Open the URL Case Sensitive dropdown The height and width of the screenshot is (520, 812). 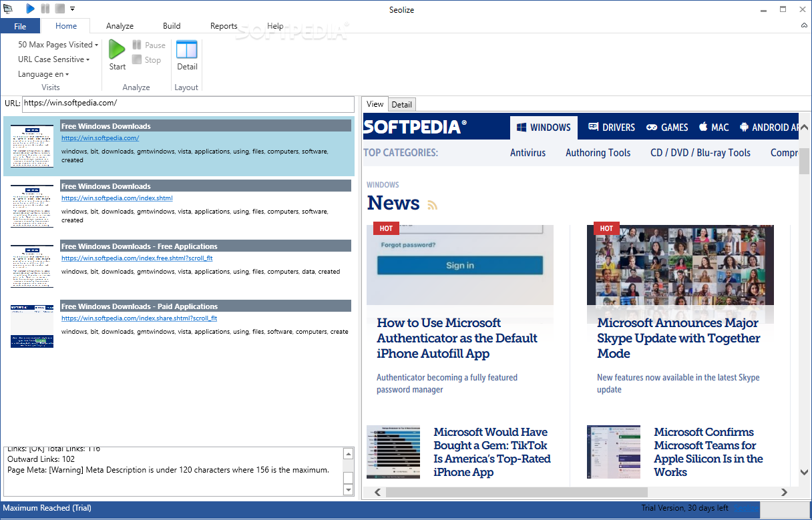pyautogui.click(x=53, y=59)
